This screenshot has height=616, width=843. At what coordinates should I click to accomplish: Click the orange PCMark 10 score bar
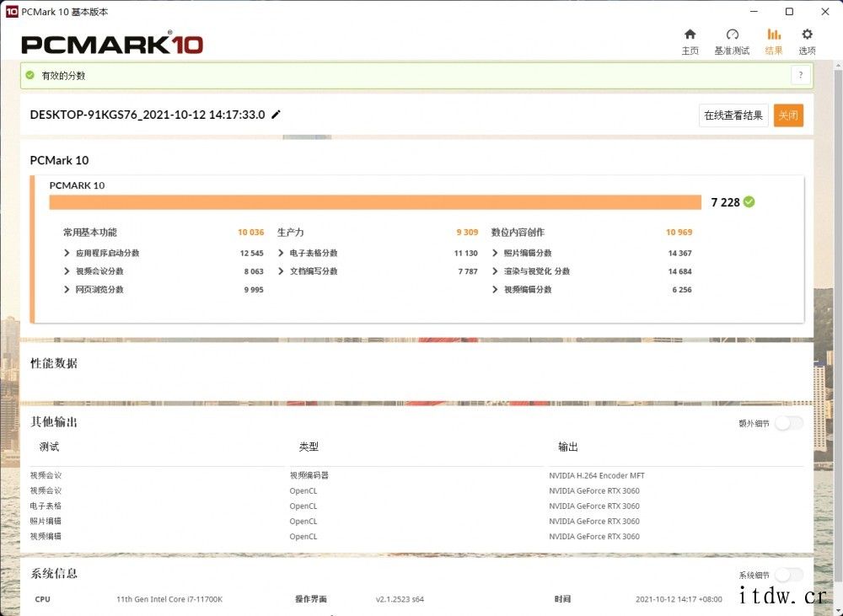[375, 202]
